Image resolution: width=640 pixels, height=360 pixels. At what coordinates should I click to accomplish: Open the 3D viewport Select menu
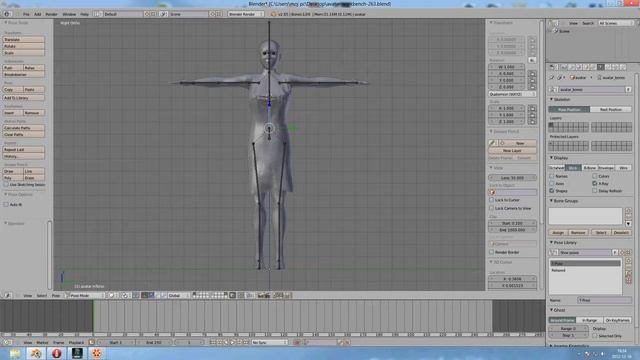click(42, 296)
